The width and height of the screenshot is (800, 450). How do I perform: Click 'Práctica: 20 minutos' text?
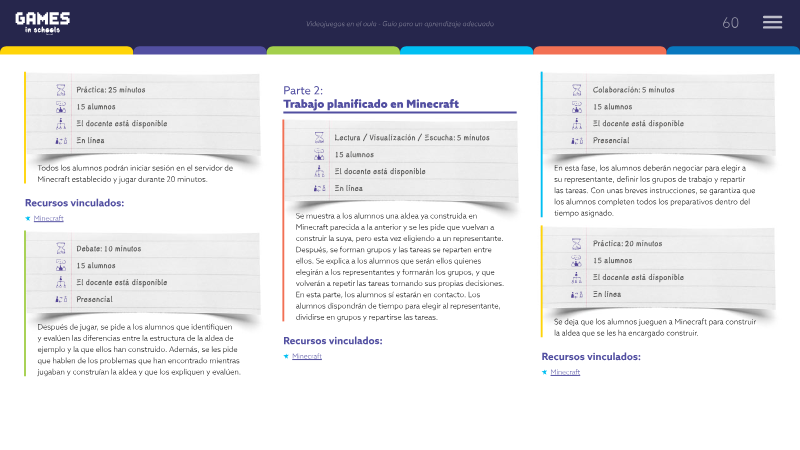627,244
